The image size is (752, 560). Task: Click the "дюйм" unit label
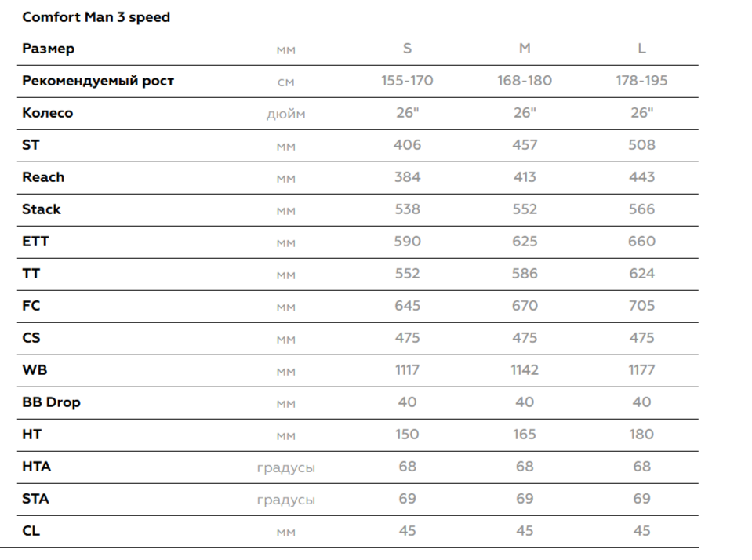click(285, 115)
